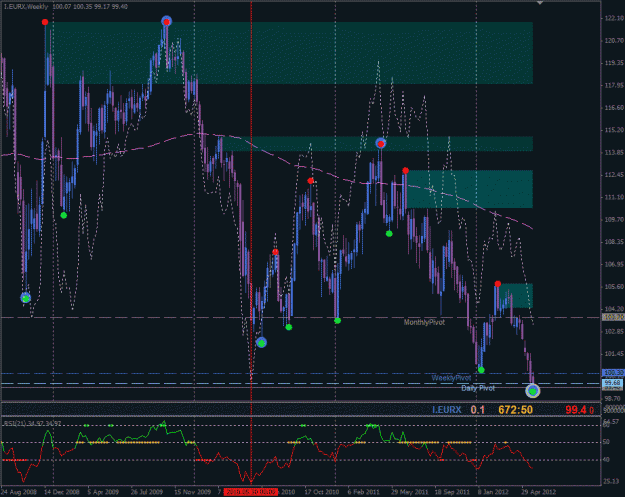Click the 8 Jan 2012 date label

click(x=493, y=492)
